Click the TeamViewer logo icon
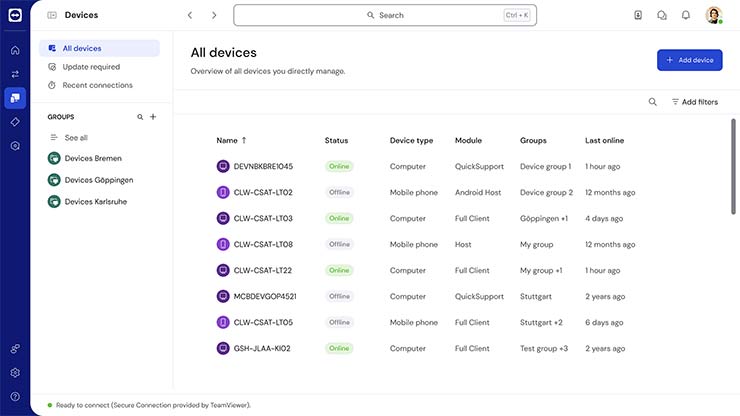 15,15
